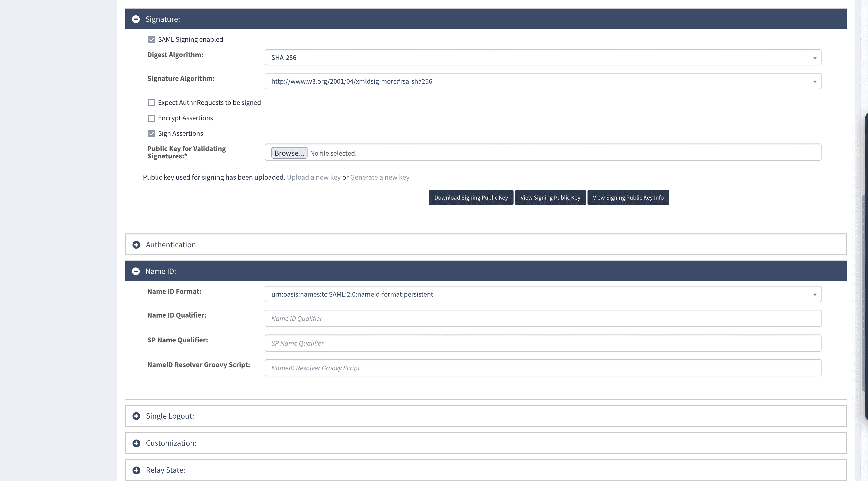This screenshot has width=868, height=481.
Task: Enable Expect AuthnRequests to be signed
Action: pos(151,103)
